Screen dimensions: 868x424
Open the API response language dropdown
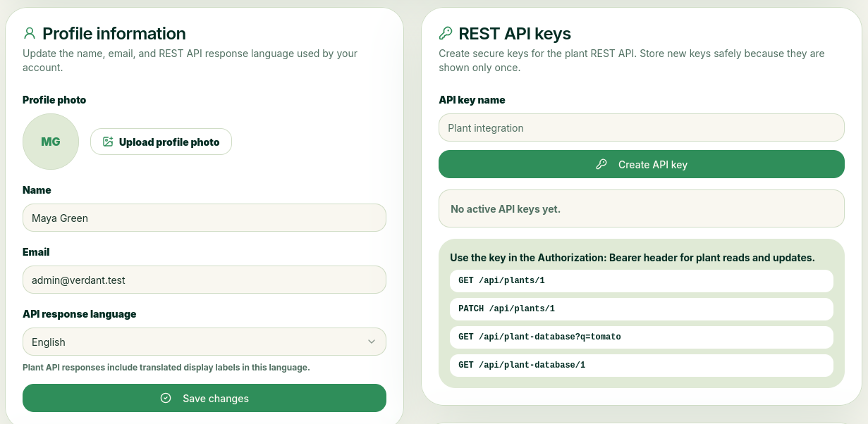coord(204,342)
